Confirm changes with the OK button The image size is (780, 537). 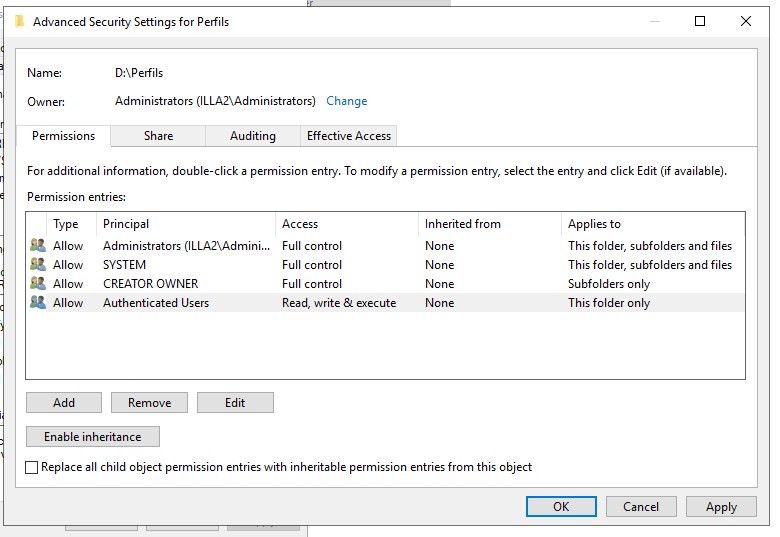point(561,507)
